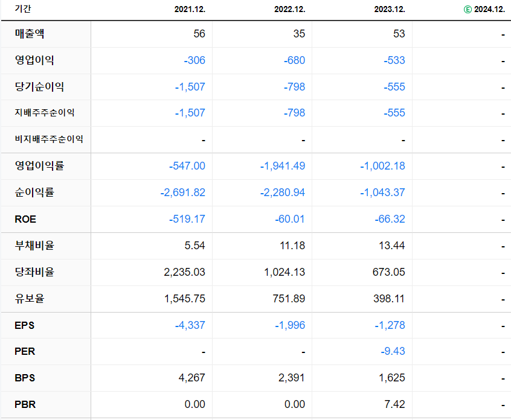Click the 순이익률 row label
The height and width of the screenshot is (420, 511).
point(34,192)
